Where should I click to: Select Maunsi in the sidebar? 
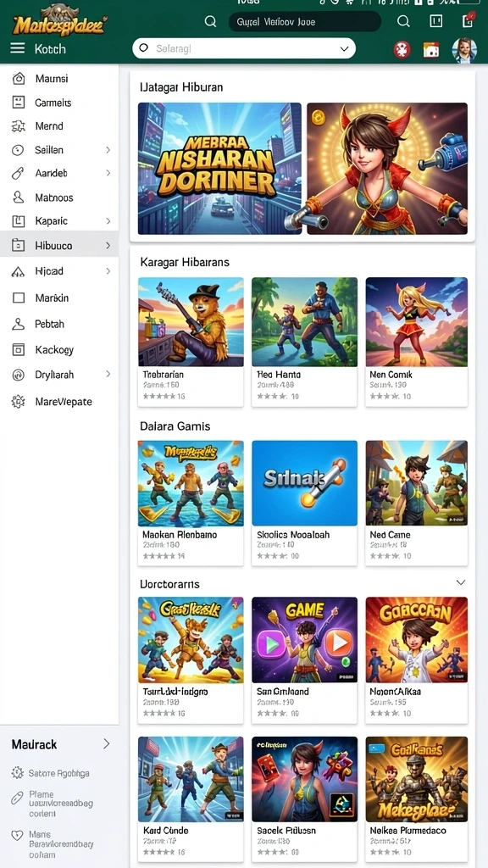(x=52, y=79)
